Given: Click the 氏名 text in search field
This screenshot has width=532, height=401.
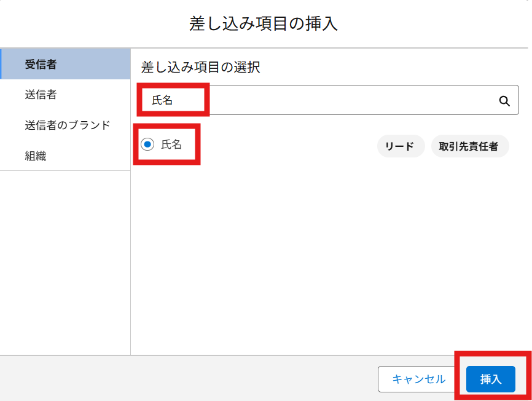Looking at the screenshot, I should pyautogui.click(x=163, y=100).
